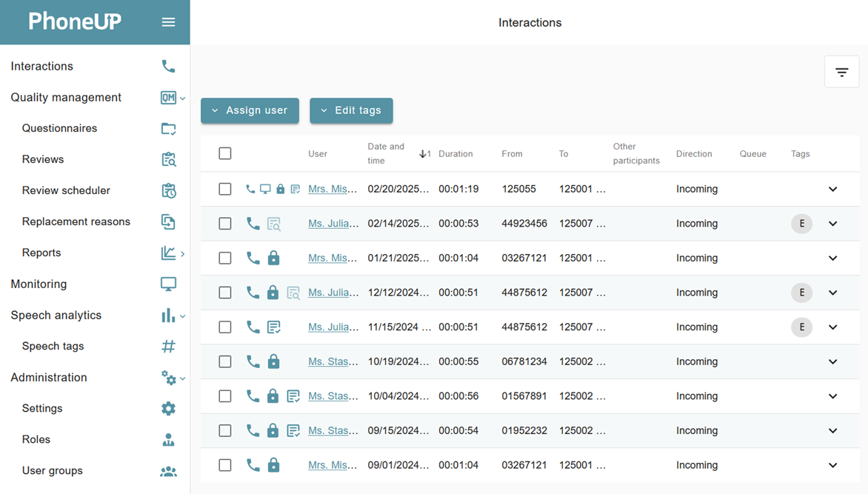Check the box for the 01/21/2025 interaction

(224, 258)
